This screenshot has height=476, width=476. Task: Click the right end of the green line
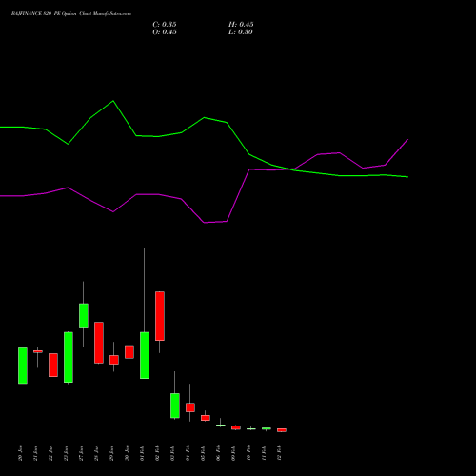[x=407, y=177]
